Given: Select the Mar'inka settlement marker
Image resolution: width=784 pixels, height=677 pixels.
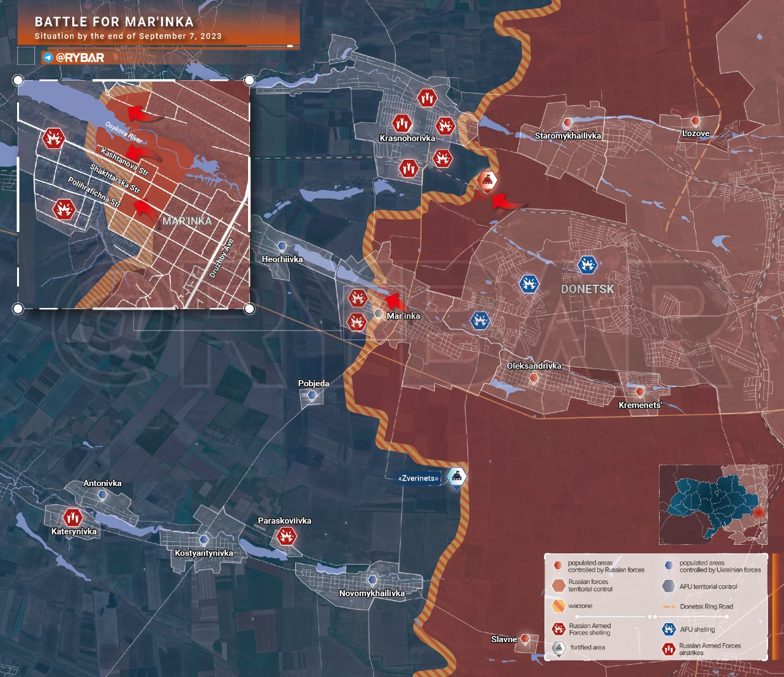Looking at the screenshot, I should pos(379,315).
